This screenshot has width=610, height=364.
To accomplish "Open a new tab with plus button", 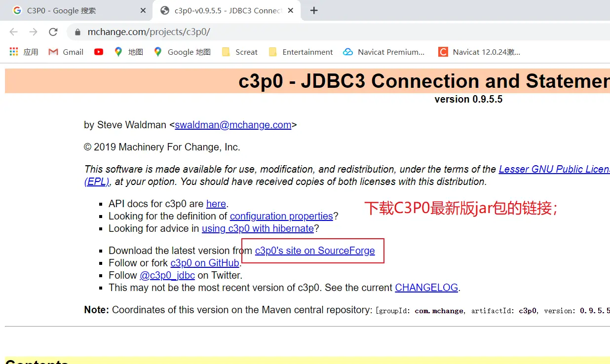I will pyautogui.click(x=314, y=10).
